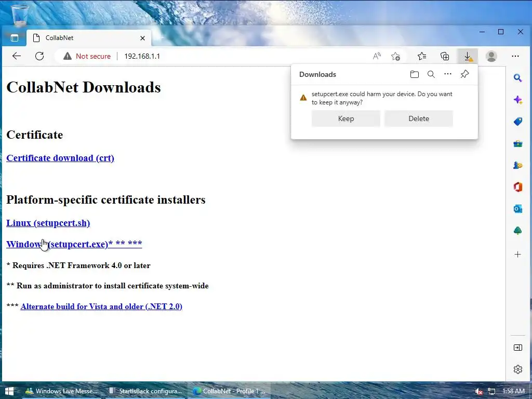Open the sidebar Discover sparkle icon
This screenshot has width=532, height=399.
[x=518, y=100]
